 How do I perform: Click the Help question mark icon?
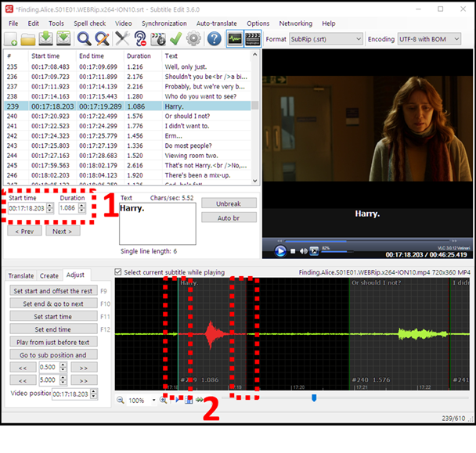[x=214, y=39]
